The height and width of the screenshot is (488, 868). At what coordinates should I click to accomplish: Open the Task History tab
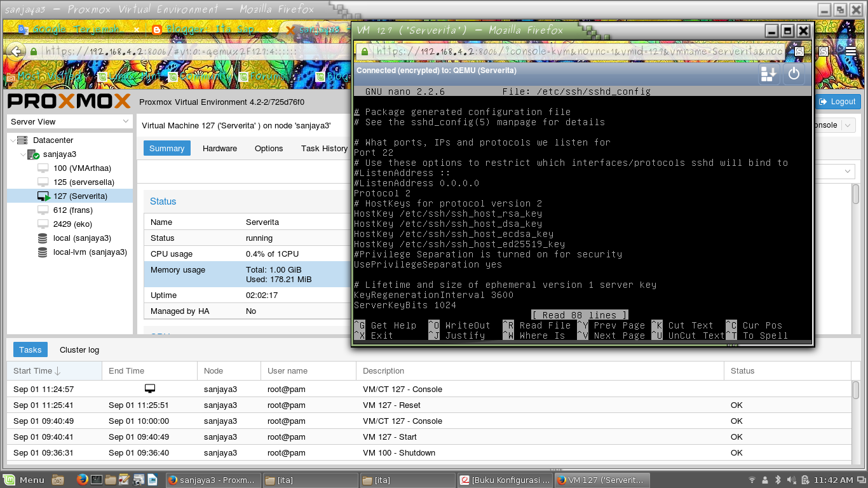point(324,148)
